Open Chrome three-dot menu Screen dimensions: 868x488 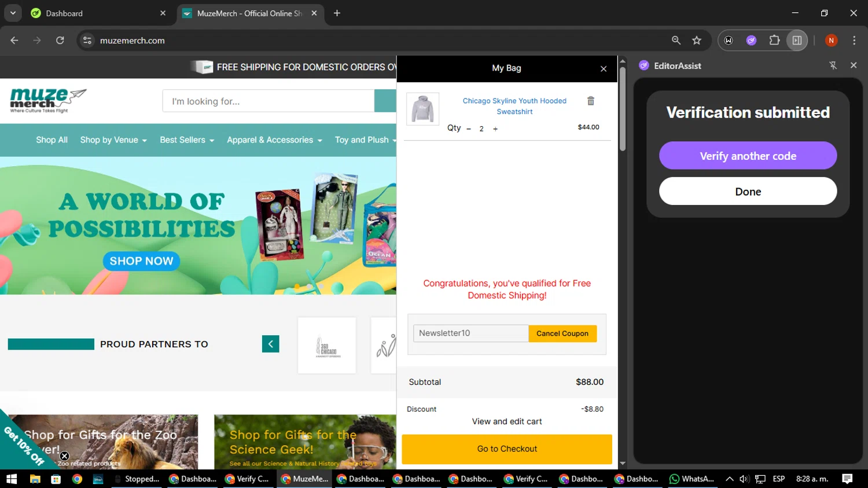point(854,41)
